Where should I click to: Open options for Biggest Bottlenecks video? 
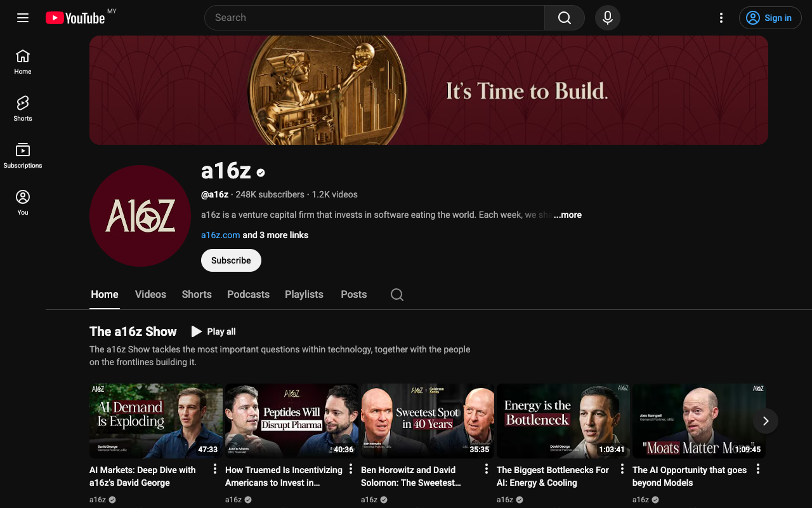pyautogui.click(x=622, y=469)
